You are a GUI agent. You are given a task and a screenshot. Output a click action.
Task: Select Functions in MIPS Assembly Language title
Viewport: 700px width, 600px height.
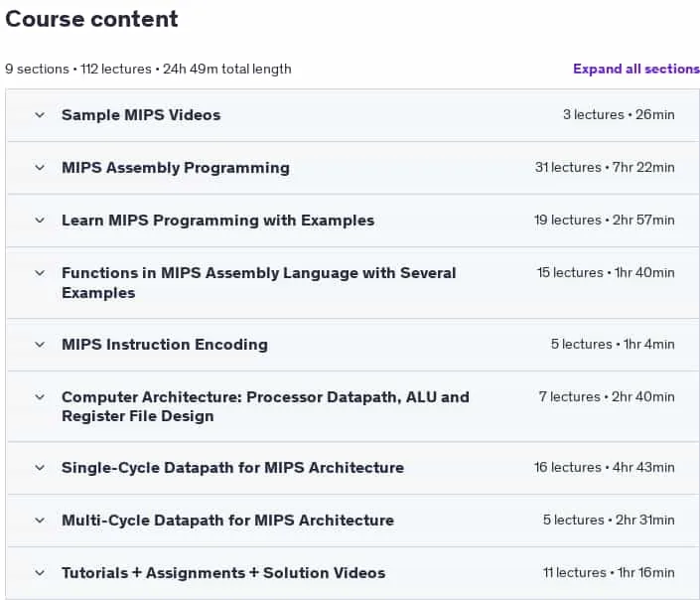(x=259, y=283)
